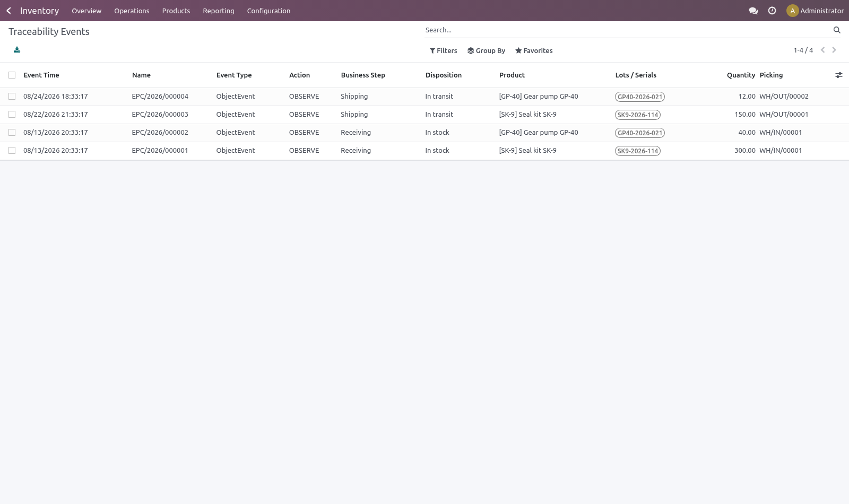Click lot tag GP40-2026-021 in EPC/2026/000004 row

[x=640, y=97]
